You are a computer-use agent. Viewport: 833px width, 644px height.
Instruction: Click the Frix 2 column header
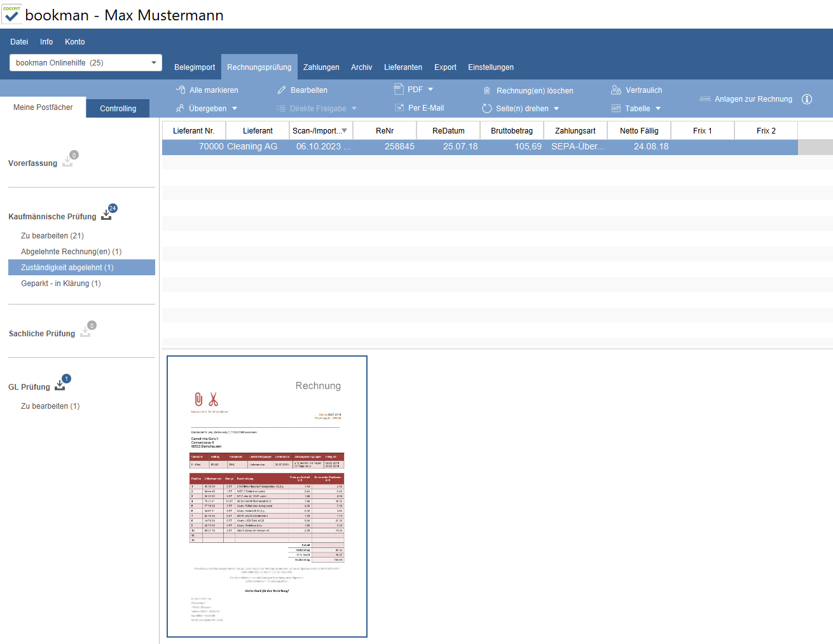[766, 131]
